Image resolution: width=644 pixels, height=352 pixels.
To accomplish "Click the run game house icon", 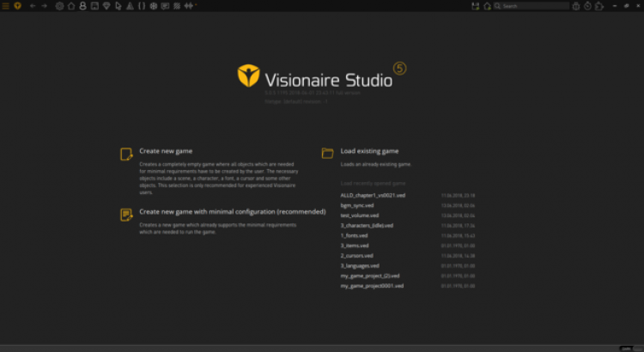I will pyautogui.click(x=487, y=6).
